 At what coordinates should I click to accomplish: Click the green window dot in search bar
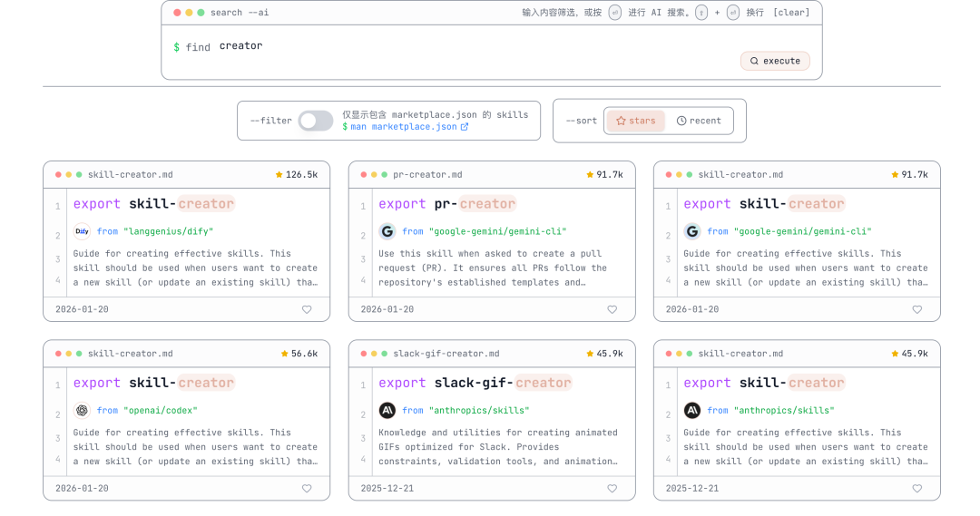(x=201, y=13)
